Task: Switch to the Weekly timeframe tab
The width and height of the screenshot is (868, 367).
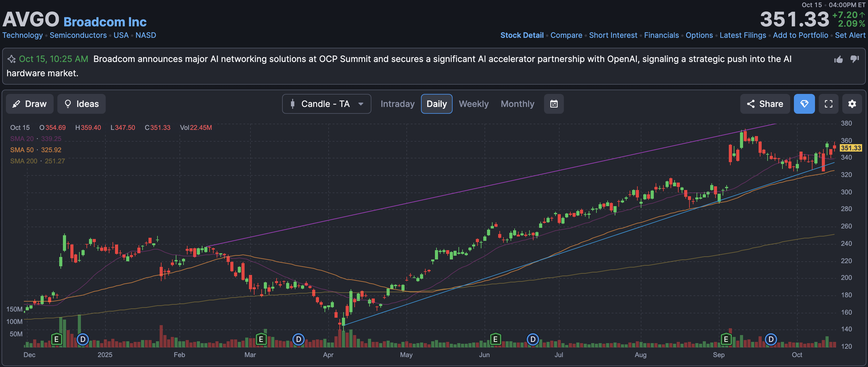Action: (x=473, y=104)
